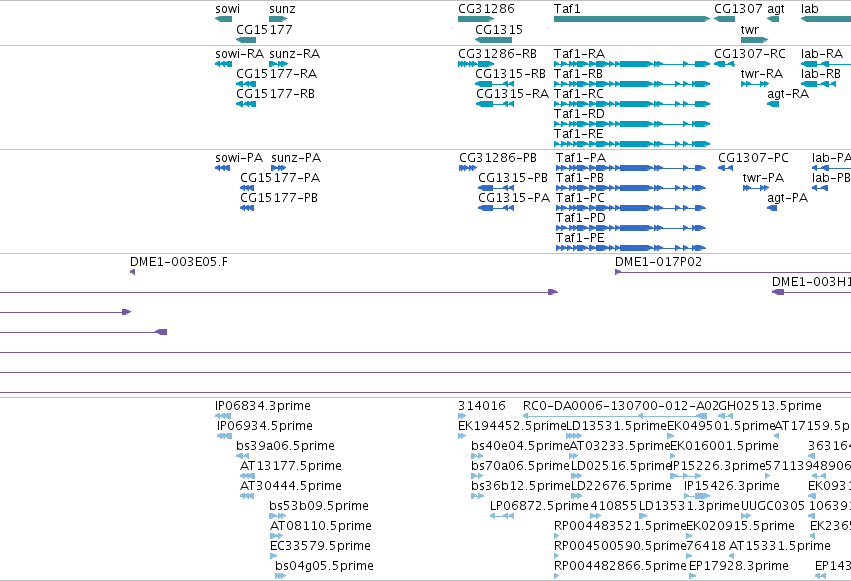851x581 pixels.
Task: Open EST bs39a06.5prime
Action: coord(285,446)
